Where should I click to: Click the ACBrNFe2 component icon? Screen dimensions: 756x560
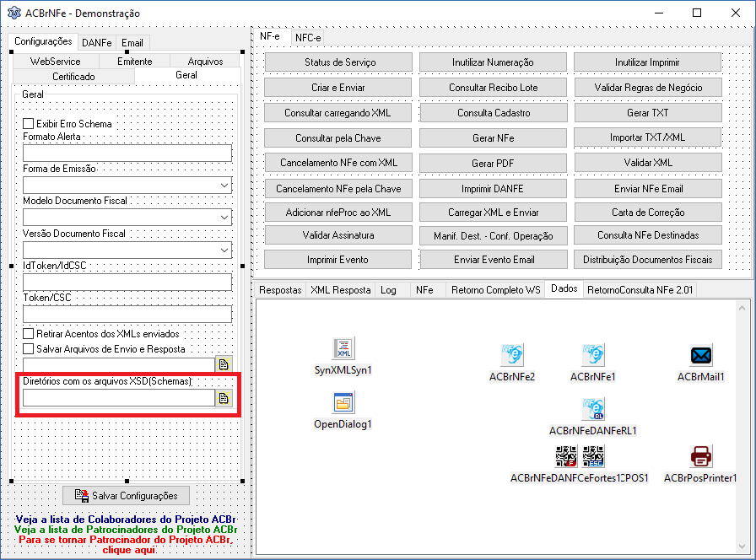tap(512, 355)
